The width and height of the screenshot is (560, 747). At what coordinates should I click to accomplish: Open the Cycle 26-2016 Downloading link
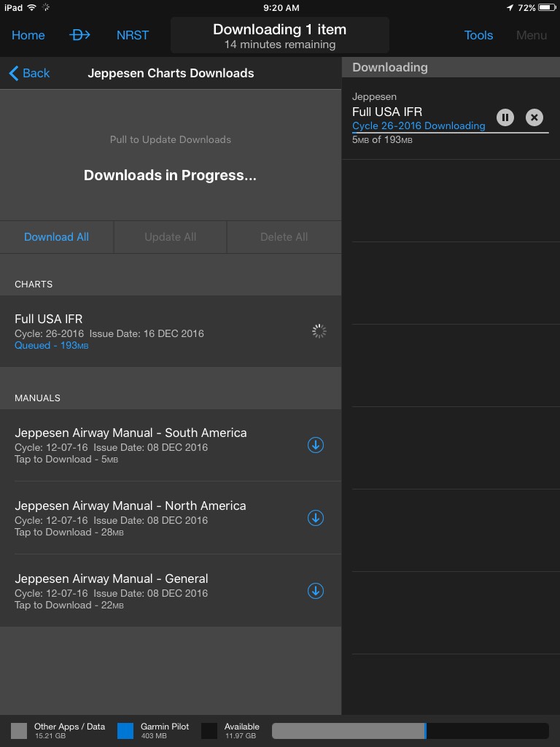(x=419, y=125)
